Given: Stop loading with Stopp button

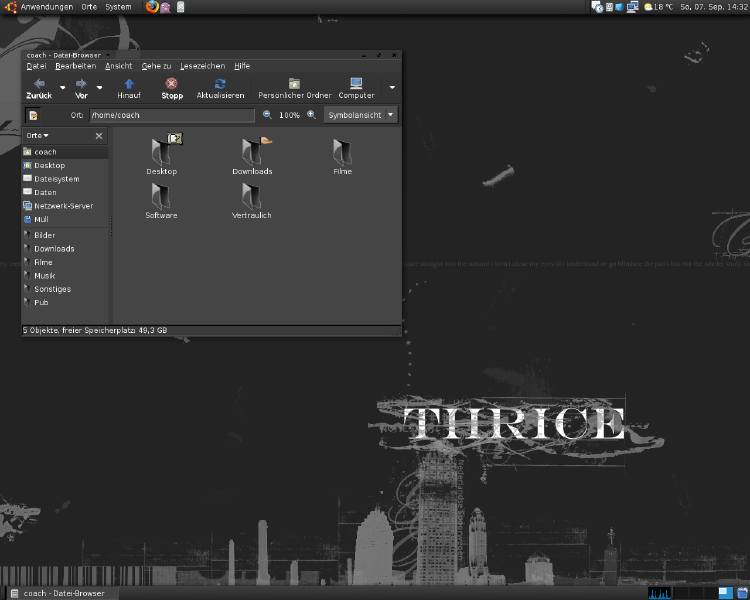Looking at the screenshot, I should click(172, 89).
